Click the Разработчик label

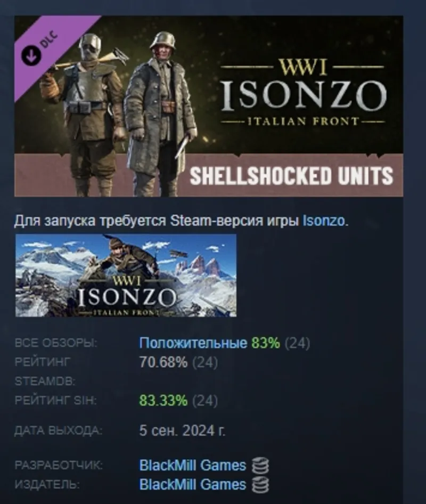click(59, 465)
